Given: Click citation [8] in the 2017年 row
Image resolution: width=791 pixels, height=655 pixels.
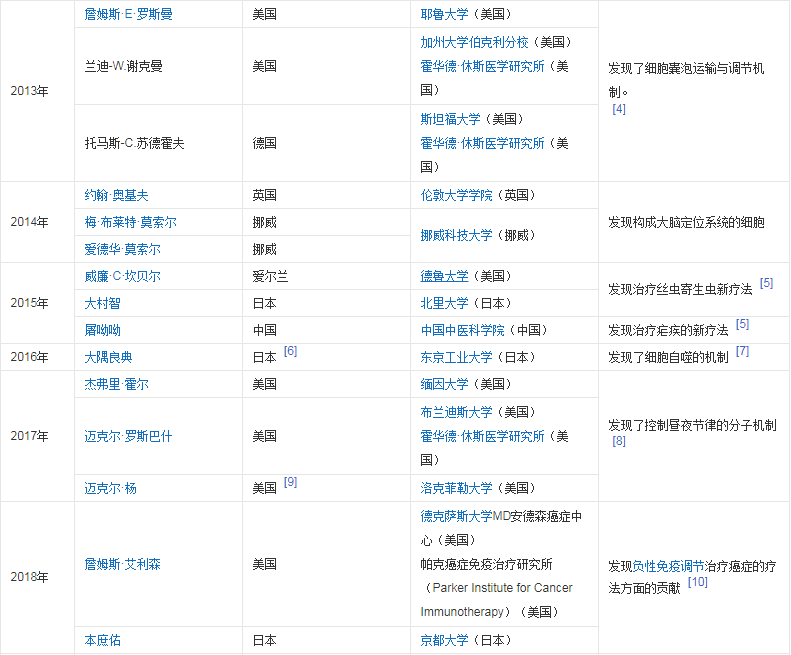Looking at the screenshot, I should [619, 441].
